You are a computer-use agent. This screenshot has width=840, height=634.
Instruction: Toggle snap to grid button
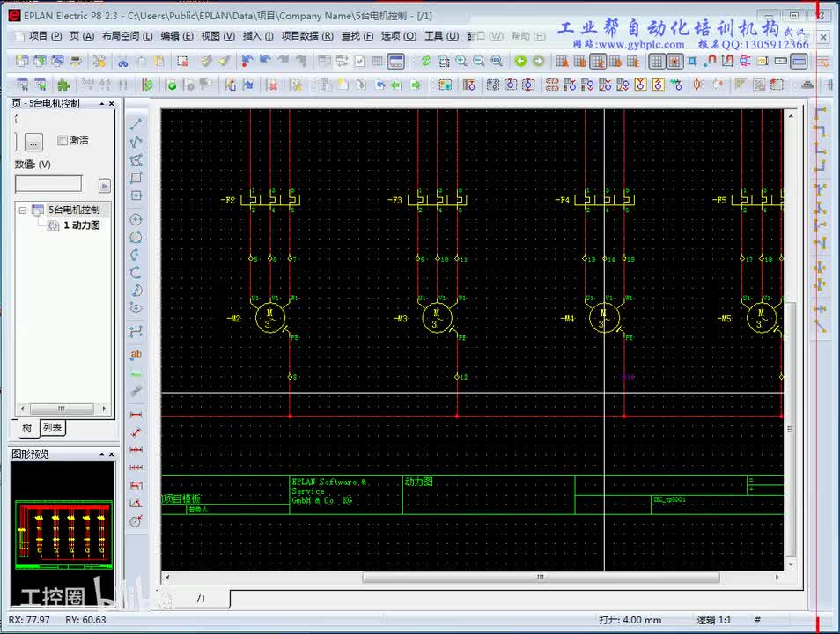[674, 61]
